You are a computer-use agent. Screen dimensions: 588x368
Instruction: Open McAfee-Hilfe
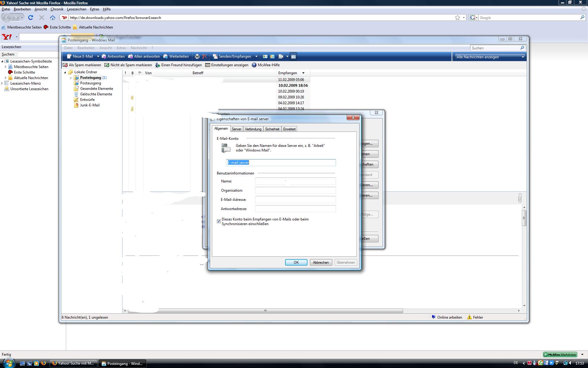pos(266,65)
